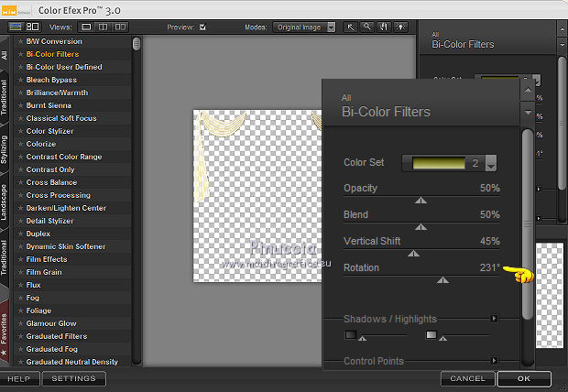Confirm with the OK button
Screen dimensions: 568x392
(524, 379)
